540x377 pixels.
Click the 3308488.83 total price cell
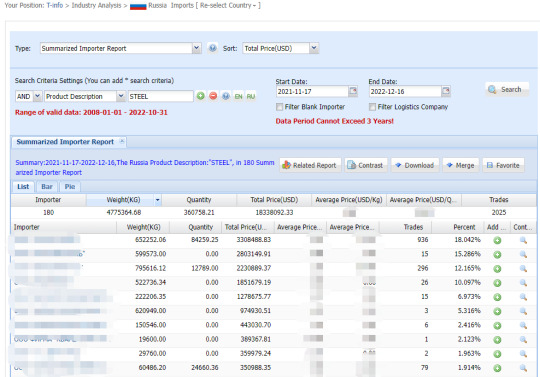coord(253,240)
